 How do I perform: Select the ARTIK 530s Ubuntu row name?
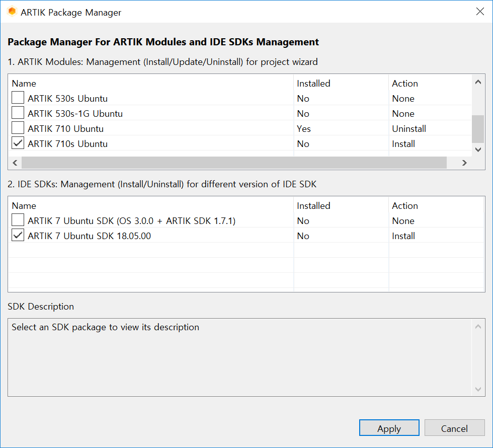(x=67, y=99)
